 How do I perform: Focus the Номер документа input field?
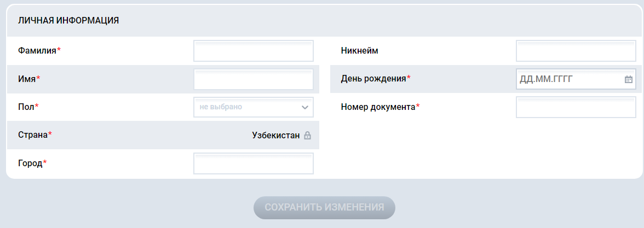(576, 107)
